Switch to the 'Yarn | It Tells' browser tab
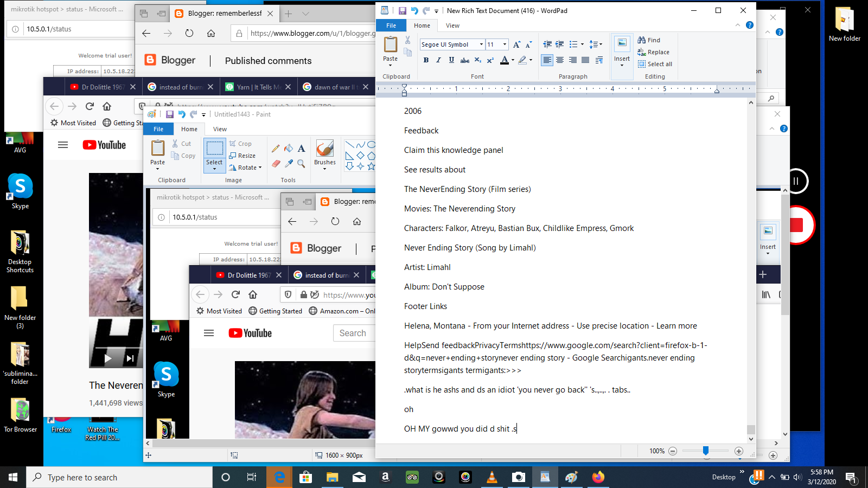Viewport: 868px width, 488px height. [259, 87]
